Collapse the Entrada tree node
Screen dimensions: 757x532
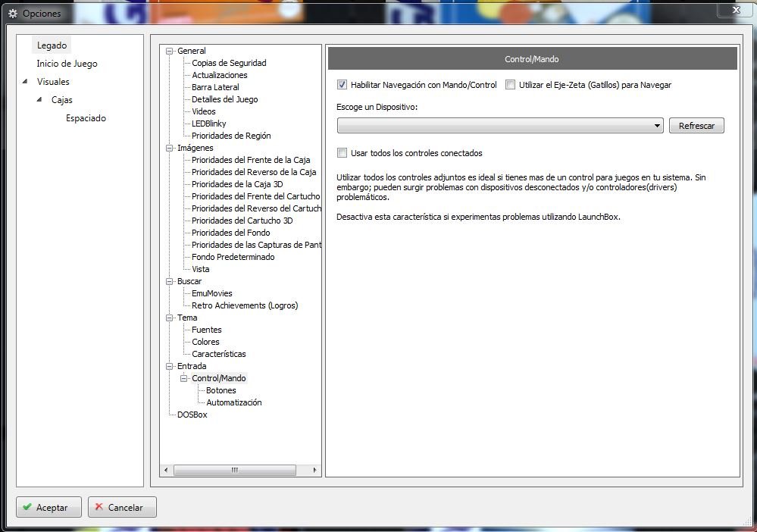[x=169, y=366]
